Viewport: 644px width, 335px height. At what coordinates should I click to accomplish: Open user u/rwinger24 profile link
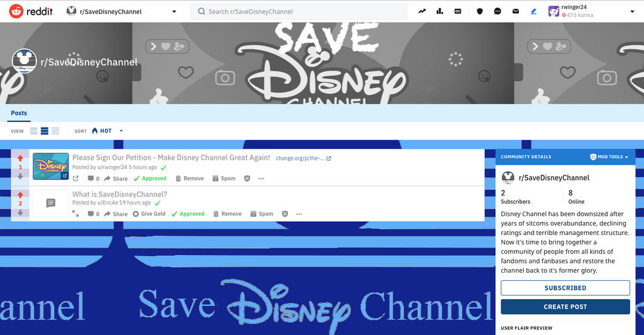click(112, 167)
